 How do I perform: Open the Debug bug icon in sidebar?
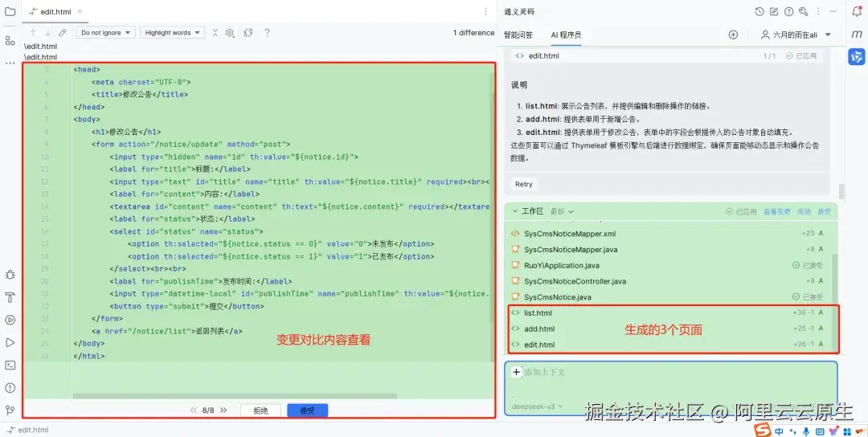[x=10, y=275]
